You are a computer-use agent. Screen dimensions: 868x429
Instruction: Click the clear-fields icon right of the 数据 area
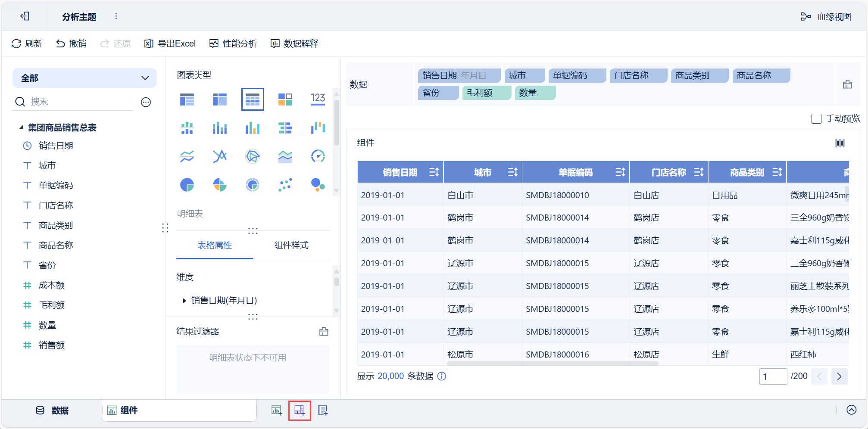pyautogui.click(x=848, y=84)
